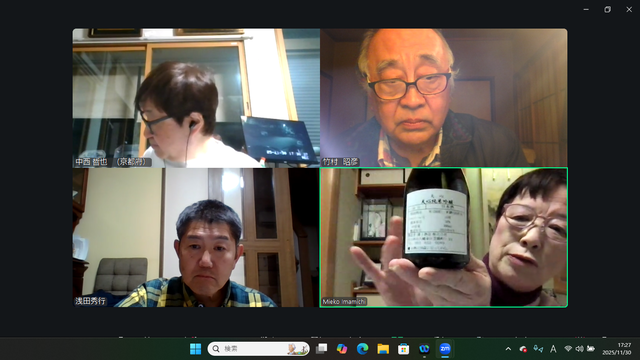
Task: Click the name label 浅田秀行
Action: (90, 301)
